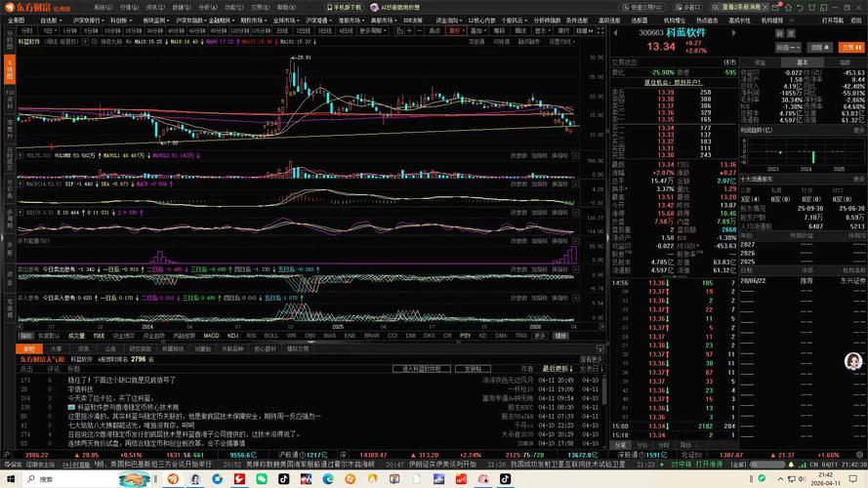Viewport: 868px width, 488px height.
Task: Click the add-window plus icon in chart toolbar
Action: click(x=409, y=31)
